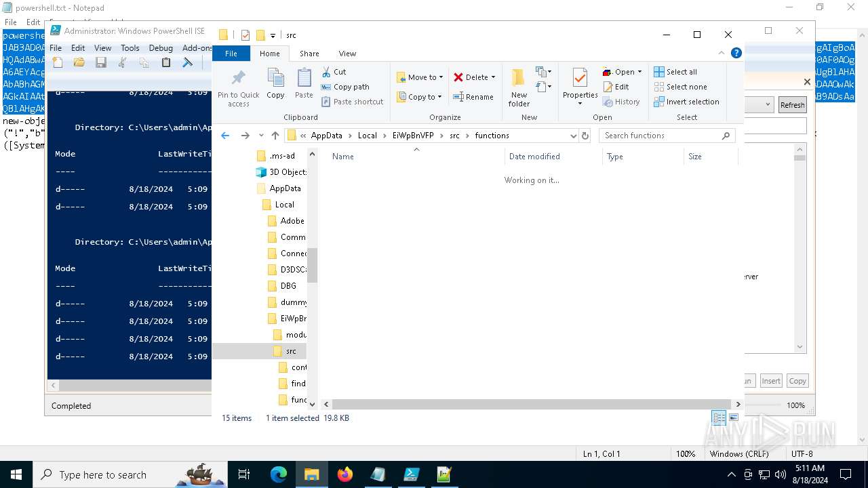This screenshot has width=868, height=488.
Task: Click Paste shortcut in ribbon
Action: click(352, 102)
